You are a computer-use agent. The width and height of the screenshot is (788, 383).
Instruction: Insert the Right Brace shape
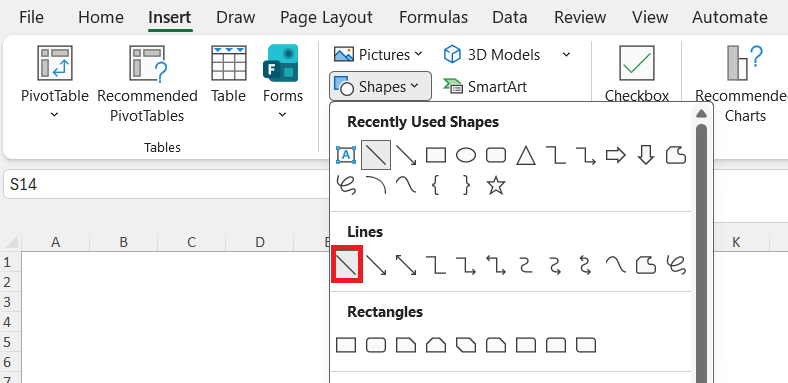(466, 185)
